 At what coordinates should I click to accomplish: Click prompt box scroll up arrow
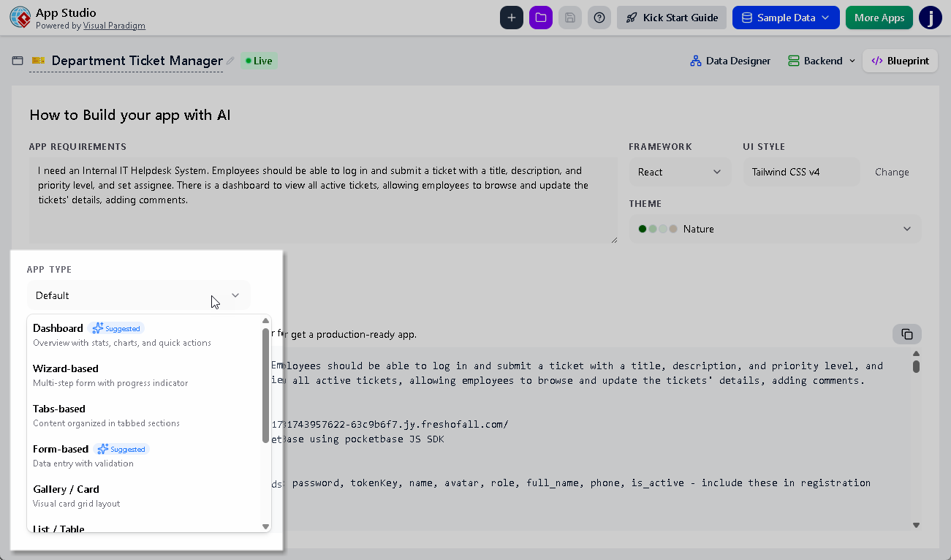(x=916, y=354)
